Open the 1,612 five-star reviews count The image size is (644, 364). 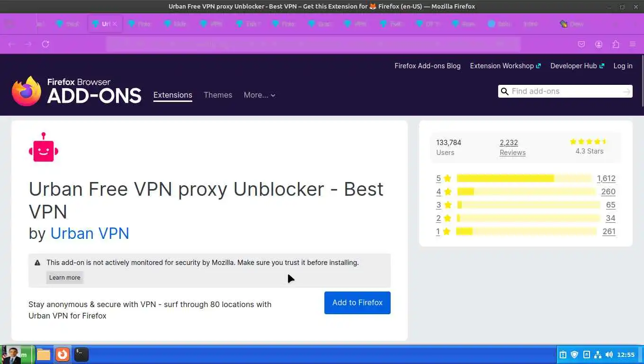tap(606, 179)
